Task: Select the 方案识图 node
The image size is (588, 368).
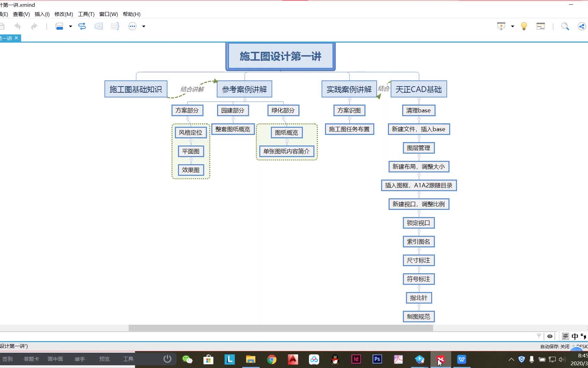Action: (x=349, y=110)
